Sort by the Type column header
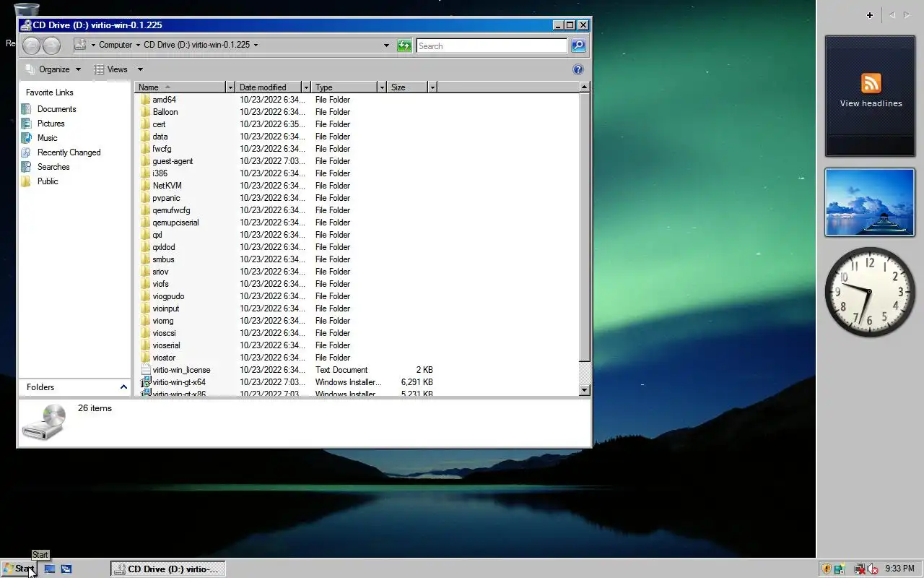924x578 pixels. pos(344,87)
